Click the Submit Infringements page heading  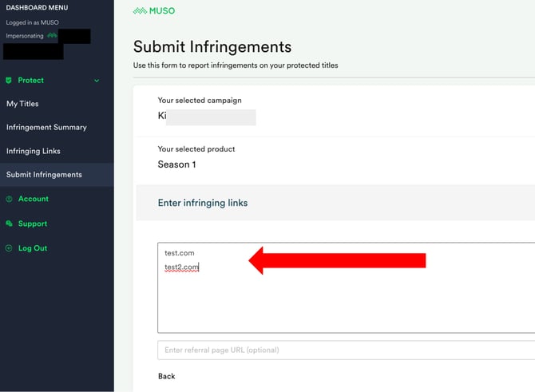(x=212, y=47)
